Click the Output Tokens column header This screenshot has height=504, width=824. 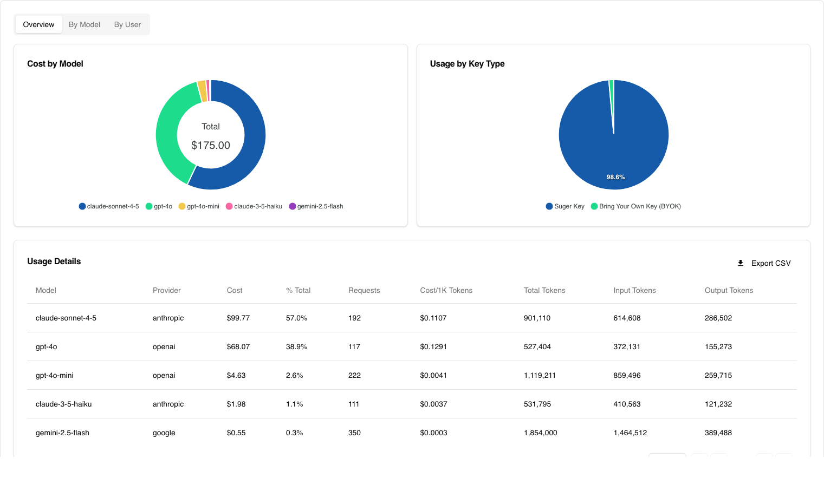(729, 290)
